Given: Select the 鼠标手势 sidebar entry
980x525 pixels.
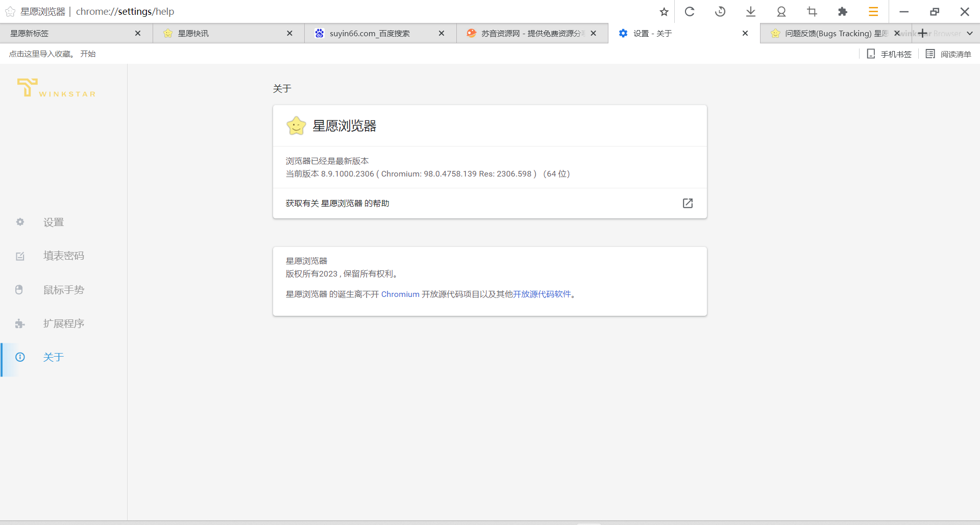Looking at the screenshot, I should click(63, 289).
